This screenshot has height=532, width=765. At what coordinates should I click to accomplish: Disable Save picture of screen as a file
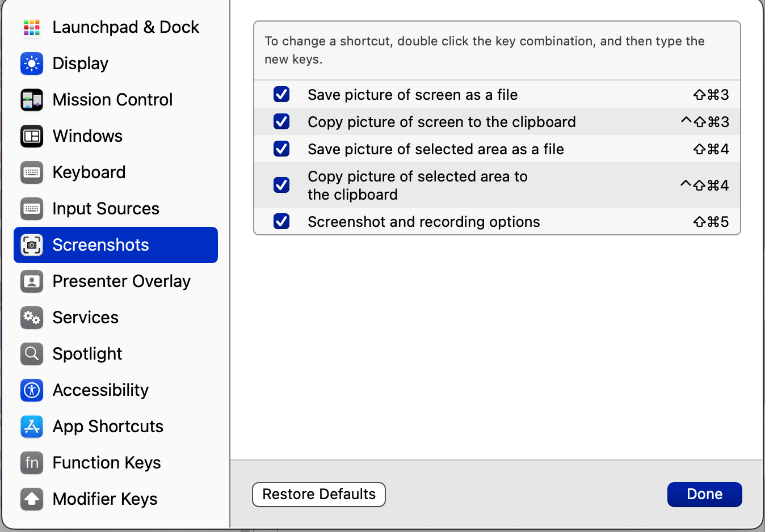coord(281,94)
